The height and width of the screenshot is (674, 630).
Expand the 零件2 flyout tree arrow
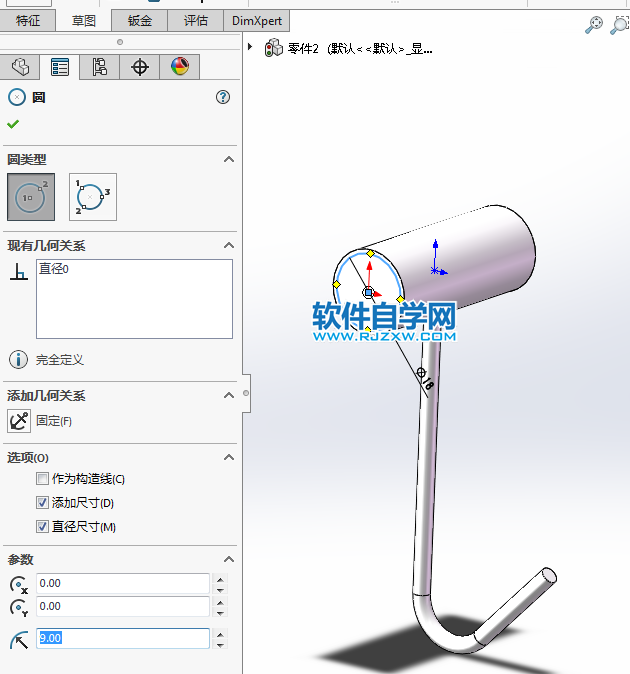click(250, 46)
